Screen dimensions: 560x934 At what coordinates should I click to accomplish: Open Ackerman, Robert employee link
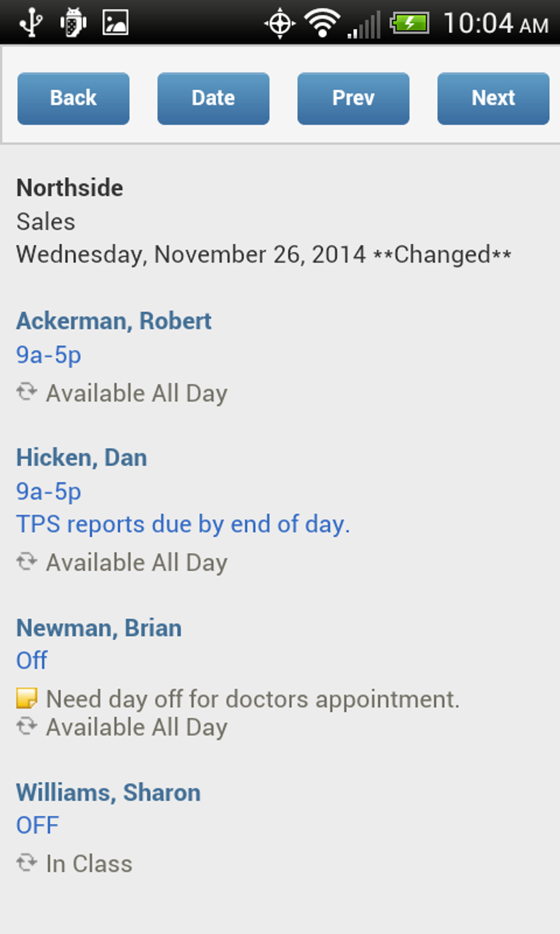pyautogui.click(x=114, y=321)
